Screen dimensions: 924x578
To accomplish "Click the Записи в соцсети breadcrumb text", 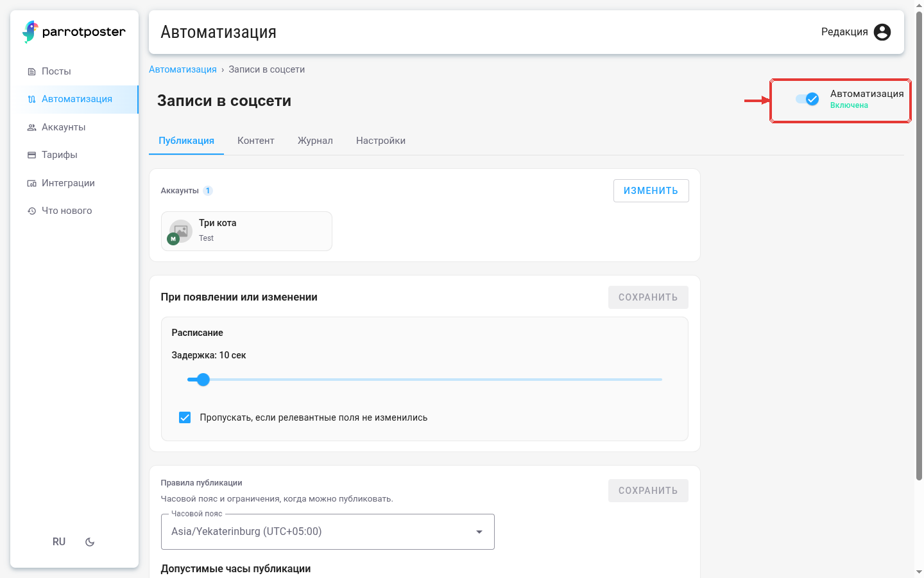I will pyautogui.click(x=267, y=69).
